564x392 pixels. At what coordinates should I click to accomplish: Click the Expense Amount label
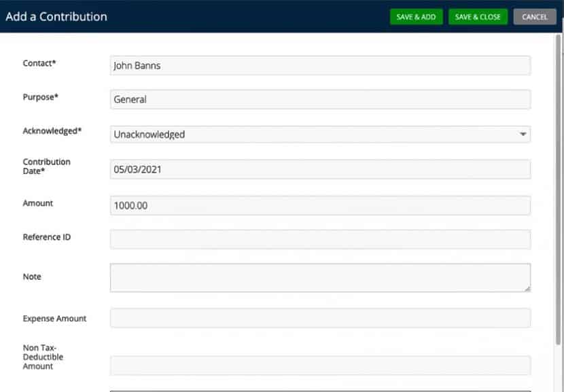point(54,319)
